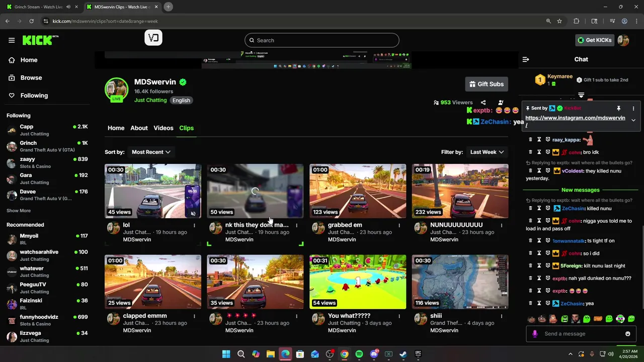Open Capp channel in Following list
Image resolution: width=644 pixels, height=362 pixels.
coord(47,130)
